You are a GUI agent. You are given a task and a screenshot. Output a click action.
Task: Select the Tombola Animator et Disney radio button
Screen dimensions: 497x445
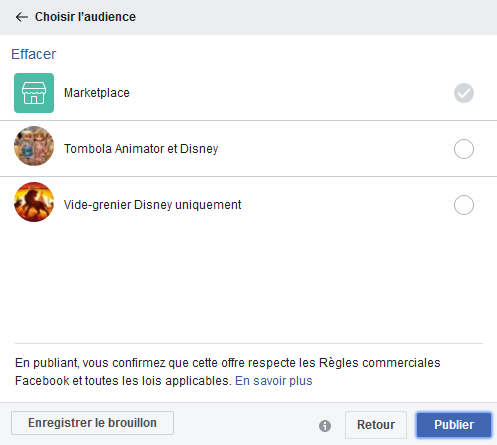(x=464, y=149)
